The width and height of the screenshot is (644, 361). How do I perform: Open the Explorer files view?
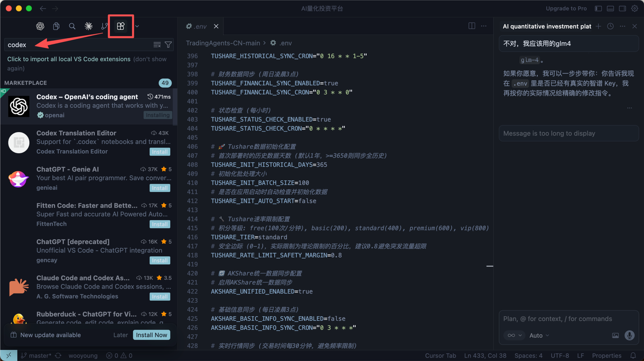pyautogui.click(x=56, y=26)
